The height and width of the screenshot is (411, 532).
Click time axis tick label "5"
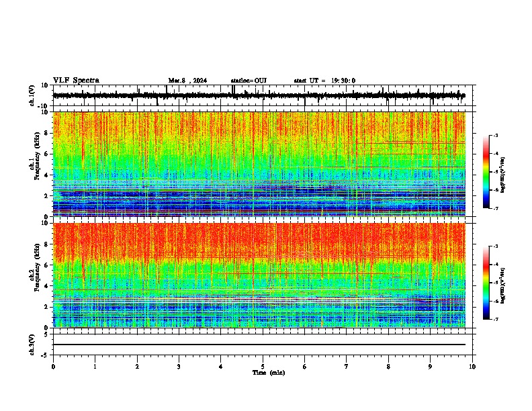[263, 367]
